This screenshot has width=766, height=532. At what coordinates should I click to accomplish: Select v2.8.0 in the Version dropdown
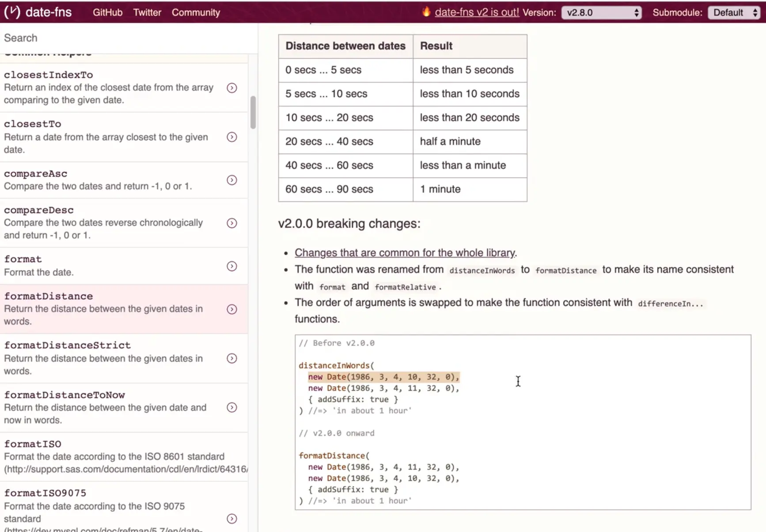[601, 12]
